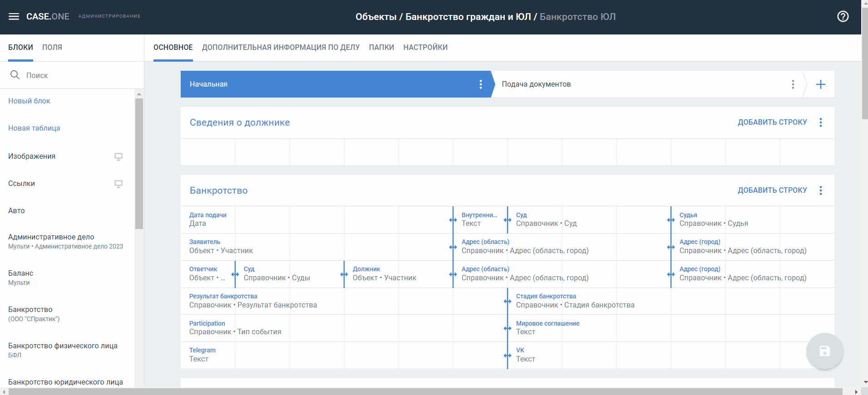Select Административное дело block in sidebar
The image size is (868, 395).
click(x=66, y=241)
